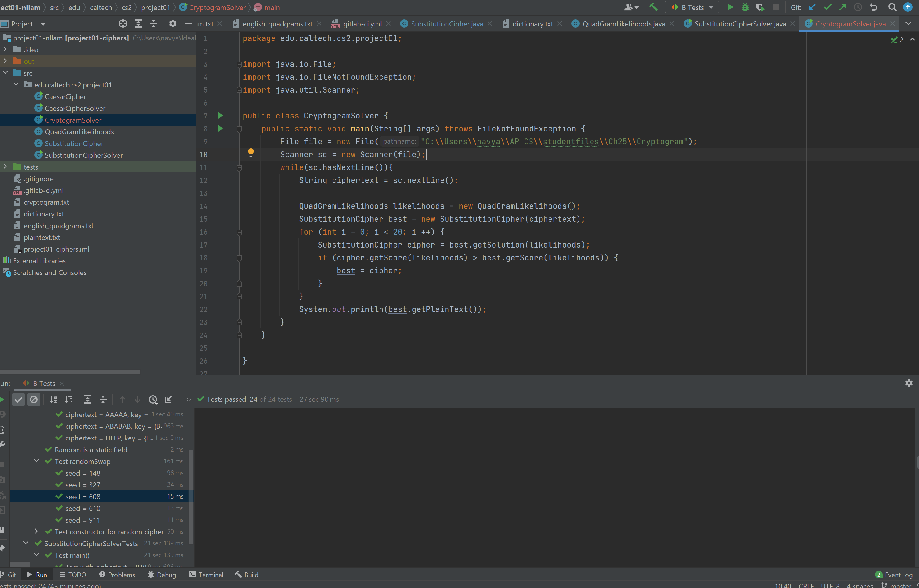Click the run gutter arrow beside main method

click(220, 129)
